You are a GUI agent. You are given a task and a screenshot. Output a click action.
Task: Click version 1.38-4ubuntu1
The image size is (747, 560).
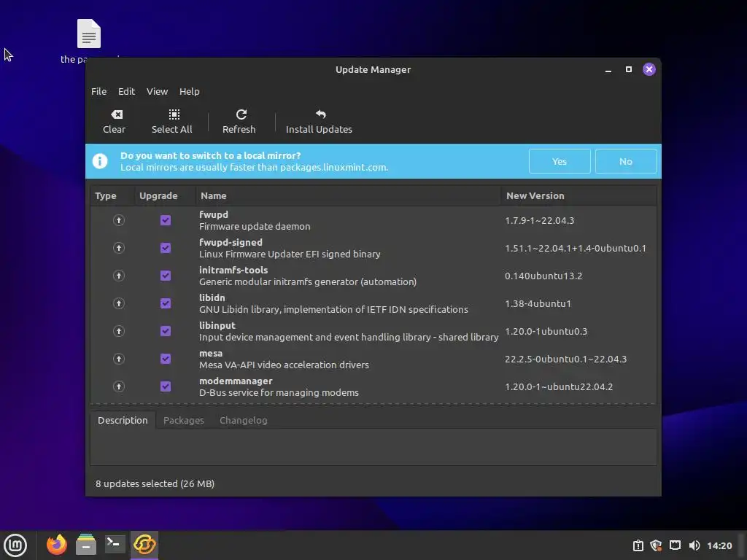point(538,303)
